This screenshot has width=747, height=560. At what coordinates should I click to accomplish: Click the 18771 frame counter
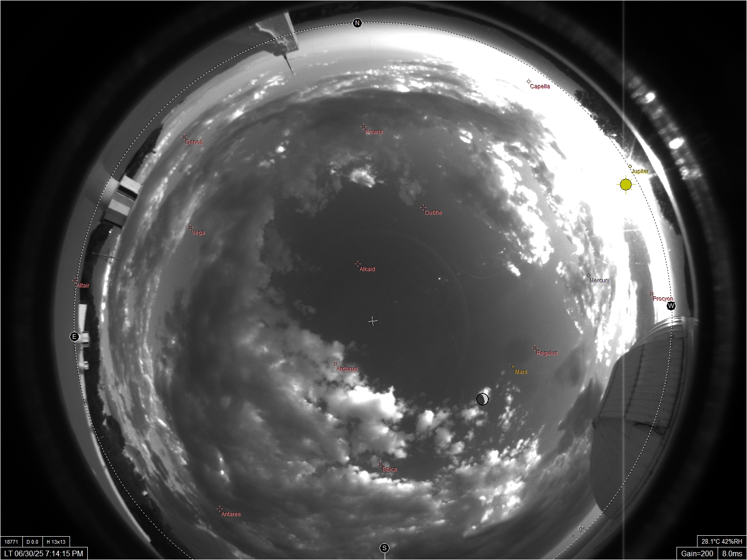[x=11, y=542]
